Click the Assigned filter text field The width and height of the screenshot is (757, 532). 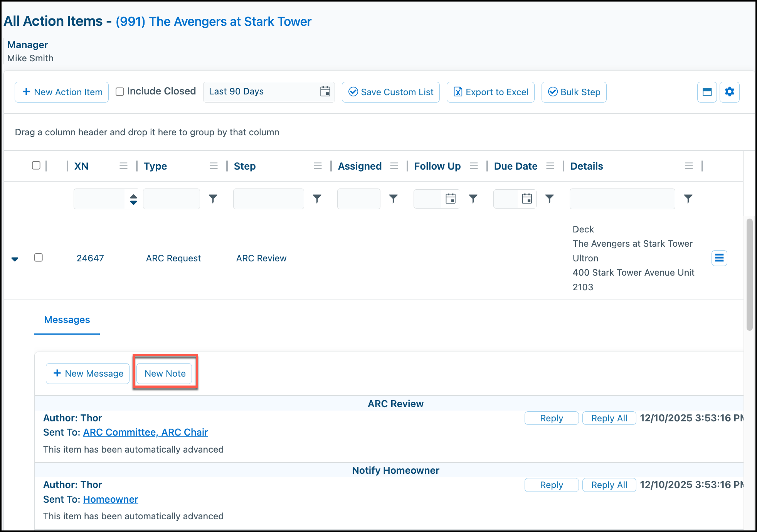pyautogui.click(x=359, y=199)
